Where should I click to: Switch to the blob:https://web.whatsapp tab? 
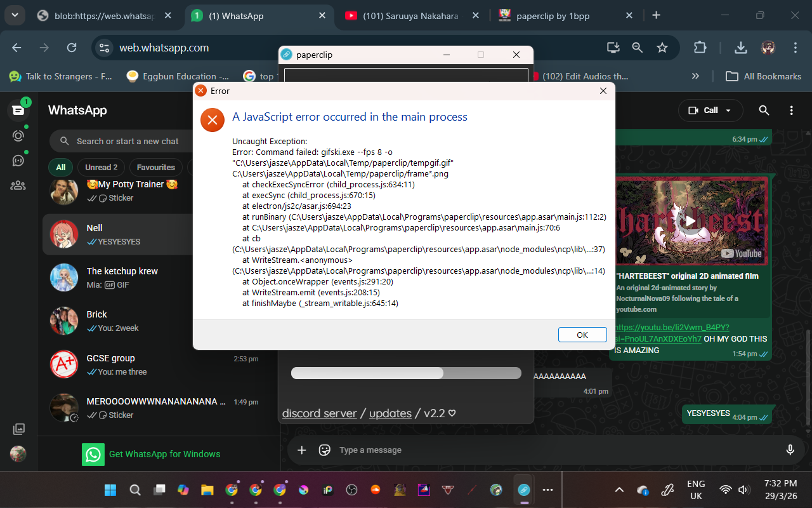[105, 16]
